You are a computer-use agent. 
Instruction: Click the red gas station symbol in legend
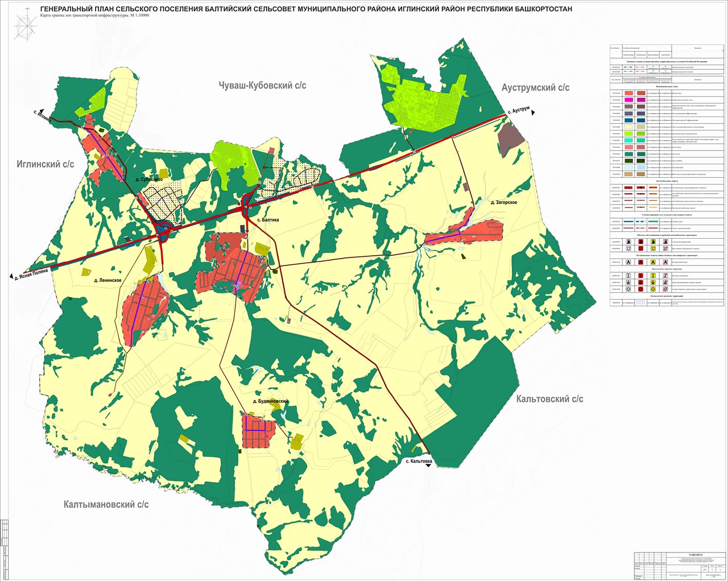point(640,242)
